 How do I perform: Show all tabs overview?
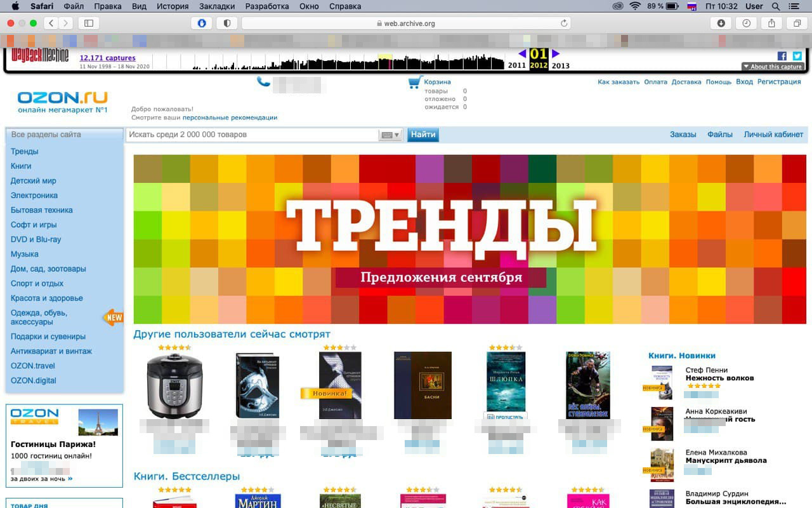click(796, 23)
